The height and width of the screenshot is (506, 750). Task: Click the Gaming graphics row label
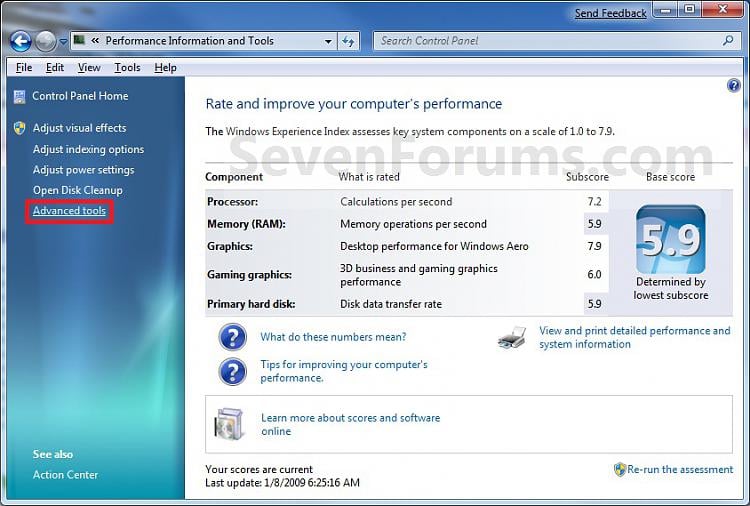[x=249, y=275]
